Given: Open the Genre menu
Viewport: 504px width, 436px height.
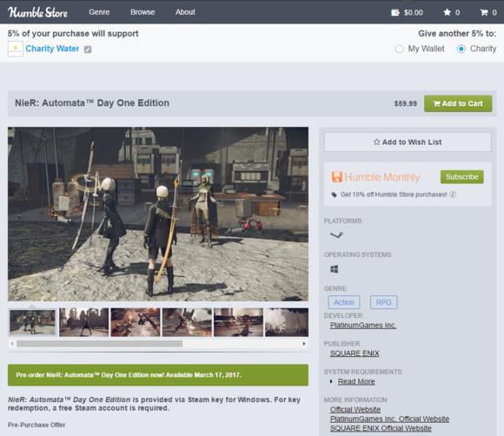Looking at the screenshot, I should (x=99, y=12).
